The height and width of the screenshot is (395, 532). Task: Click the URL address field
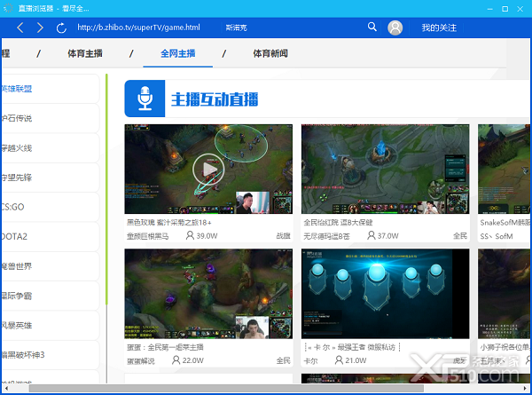coord(138,28)
